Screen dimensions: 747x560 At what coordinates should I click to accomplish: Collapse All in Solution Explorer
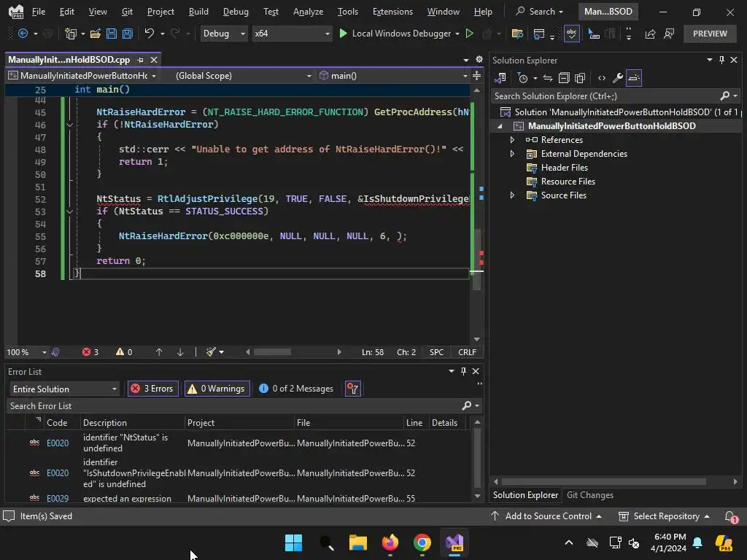pos(564,78)
